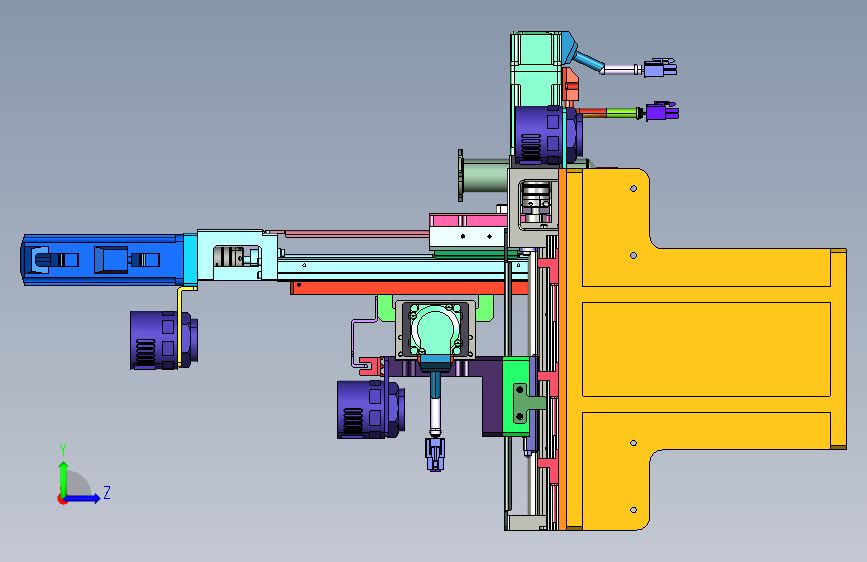Image resolution: width=867 pixels, height=562 pixels.
Task: Select the bottommost mounting hole in yellow plate
Action: coord(634,510)
